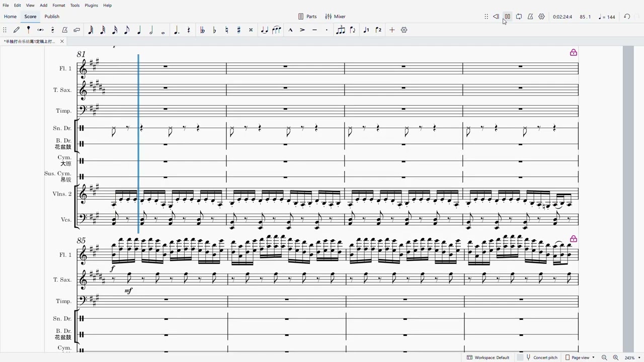
Task: Switch to voice 1
Action: 366,30
